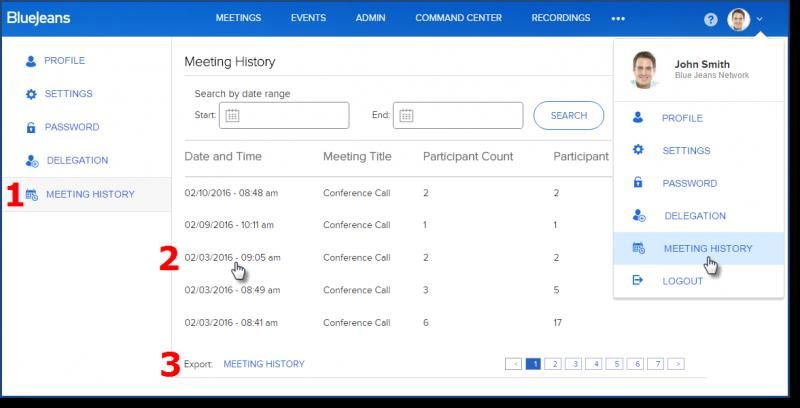Go to the EVENTS tab
This screenshot has width=800, height=408.
308,18
